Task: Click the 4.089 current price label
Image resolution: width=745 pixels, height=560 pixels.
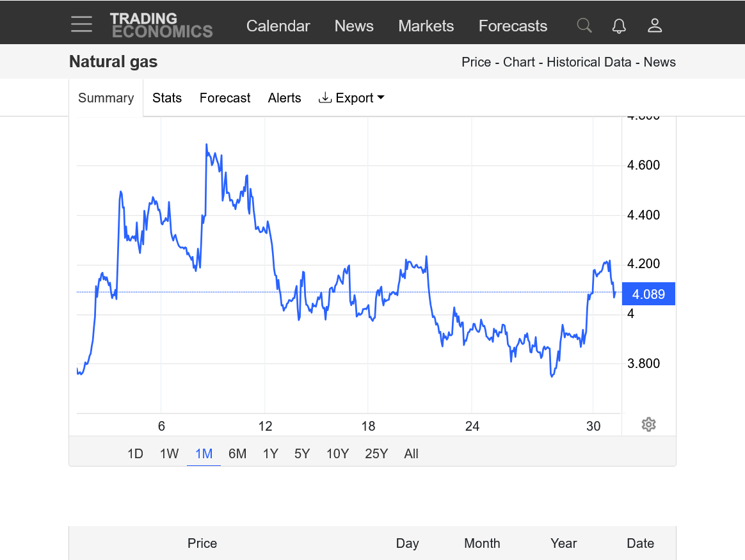Action: (x=648, y=294)
